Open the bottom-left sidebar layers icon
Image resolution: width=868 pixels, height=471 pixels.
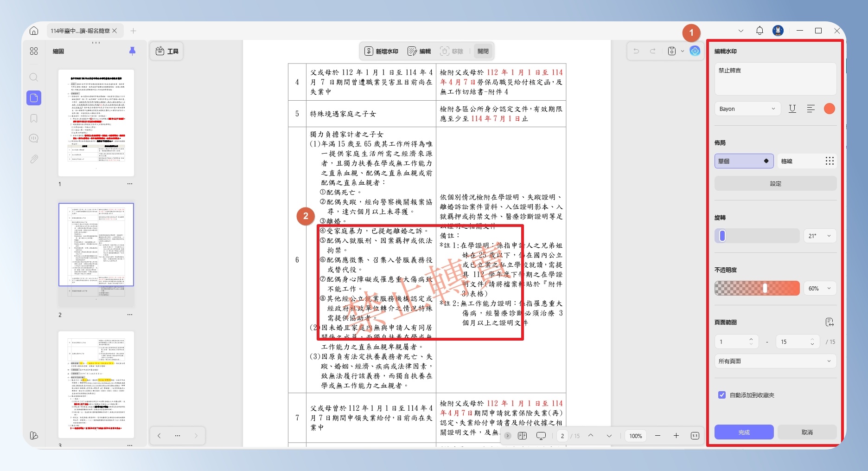click(34, 435)
